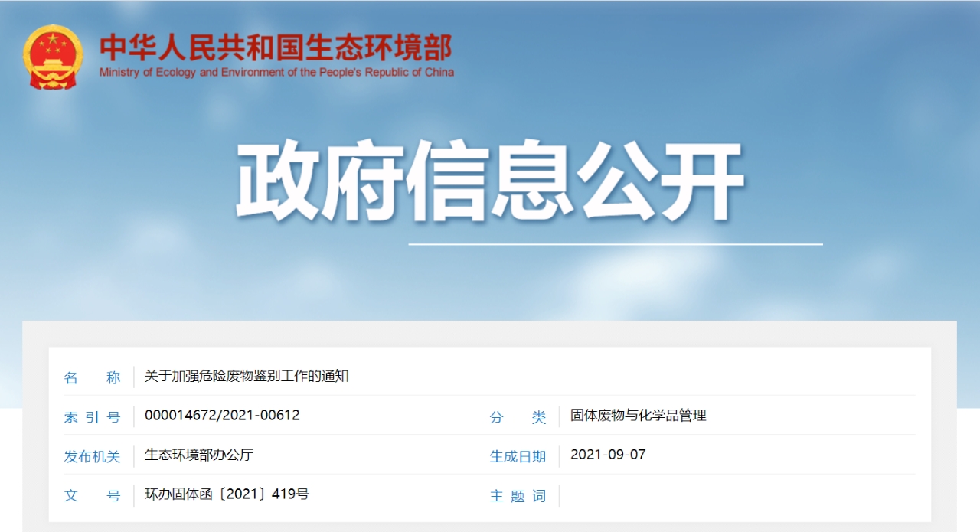Open the 中华人民共和国生态环境部 title link
Screen dimensions: 980x532
point(276,48)
